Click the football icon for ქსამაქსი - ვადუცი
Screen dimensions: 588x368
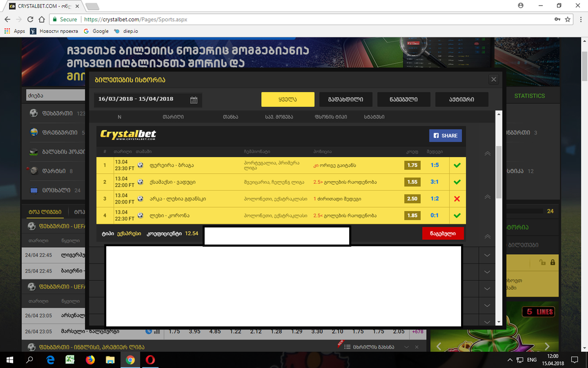pos(140,182)
